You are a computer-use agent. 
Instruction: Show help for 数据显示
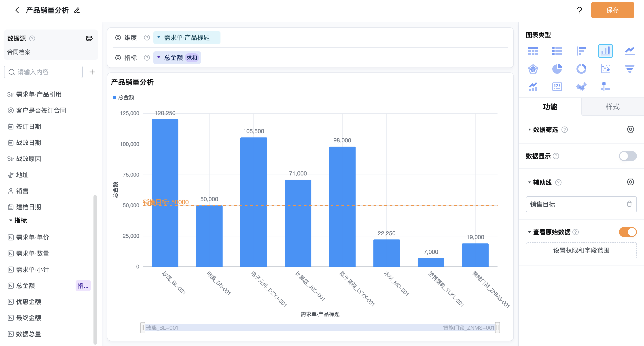click(x=556, y=156)
